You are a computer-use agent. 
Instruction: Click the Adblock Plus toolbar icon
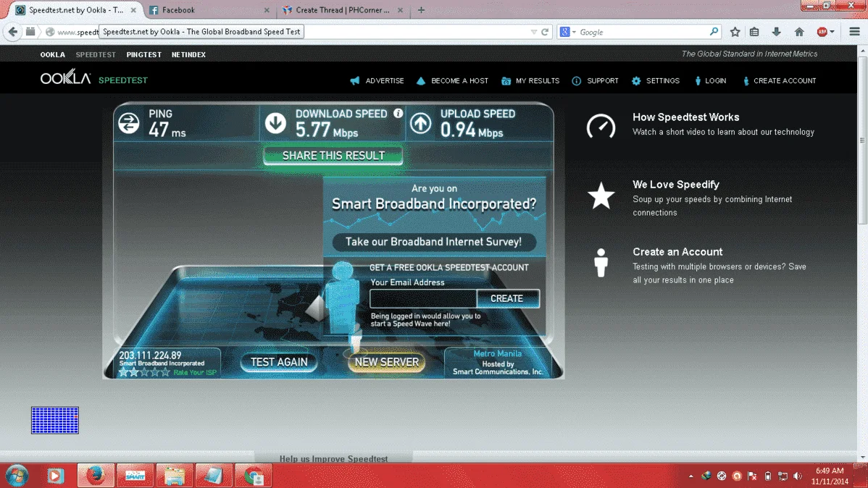tap(822, 32)
